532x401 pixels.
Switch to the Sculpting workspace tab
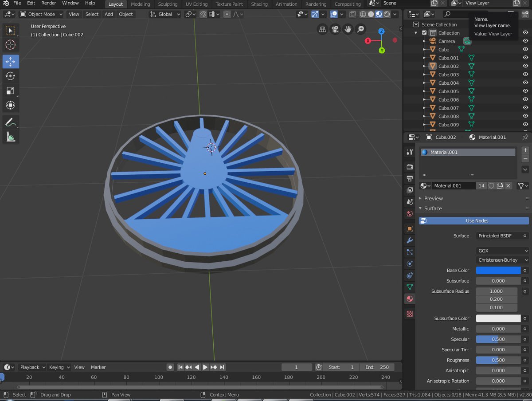point(168,4)
